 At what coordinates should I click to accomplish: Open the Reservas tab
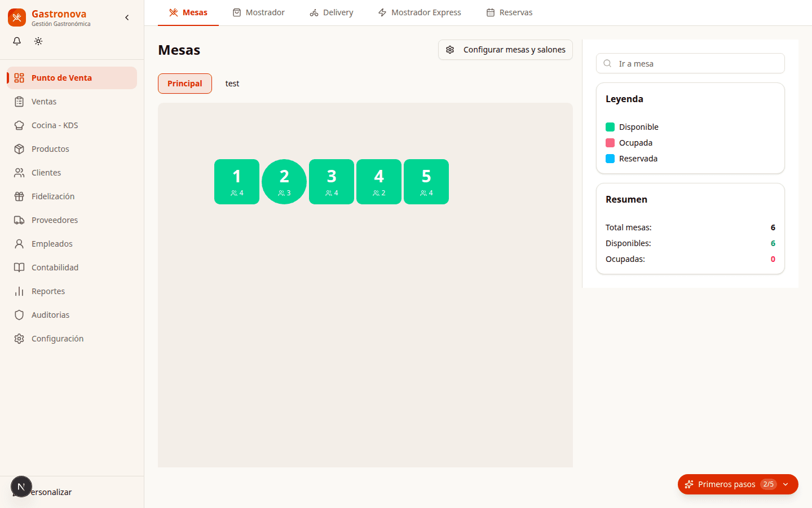pyautogui.click(x=509, y=12)
